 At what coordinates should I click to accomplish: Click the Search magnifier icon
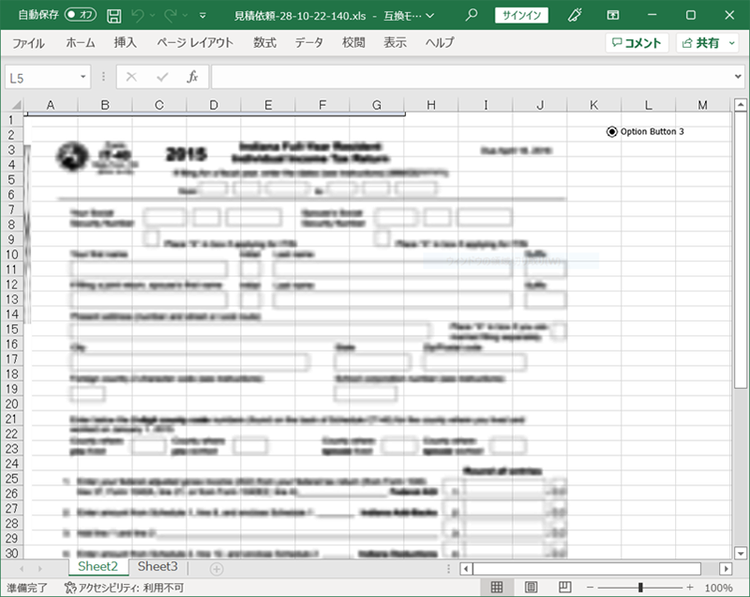click(471, 15)
